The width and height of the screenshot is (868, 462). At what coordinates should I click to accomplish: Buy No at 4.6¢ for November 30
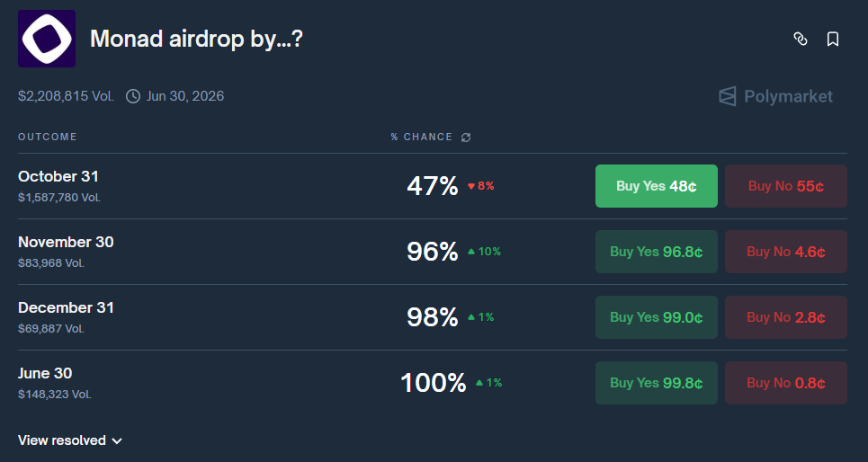click(785, 252)
